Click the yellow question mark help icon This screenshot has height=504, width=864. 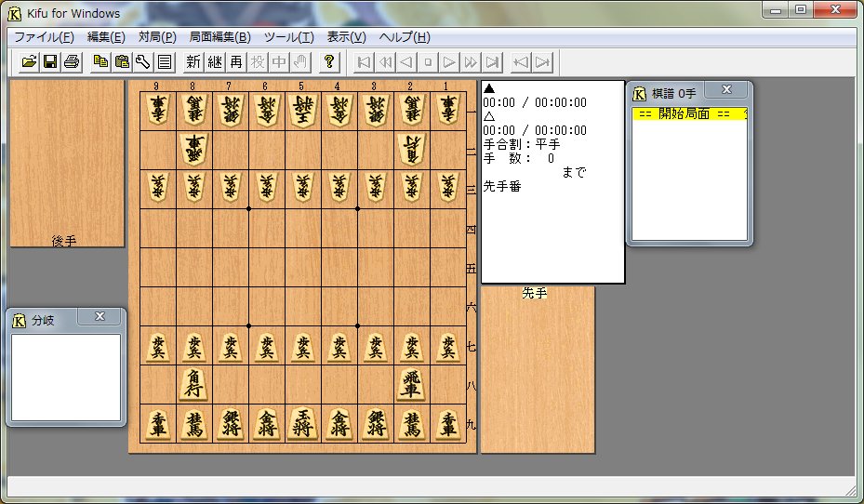click(x=328, y=62)
